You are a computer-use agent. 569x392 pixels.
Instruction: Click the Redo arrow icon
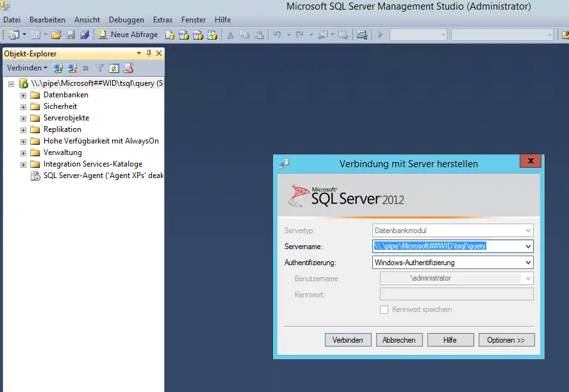(x=300, y=35)
